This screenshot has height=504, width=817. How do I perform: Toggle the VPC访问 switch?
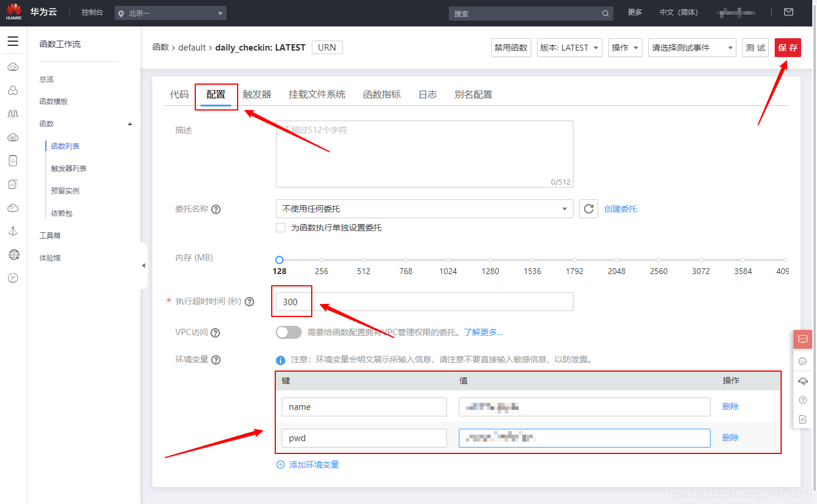coord(289,332)
